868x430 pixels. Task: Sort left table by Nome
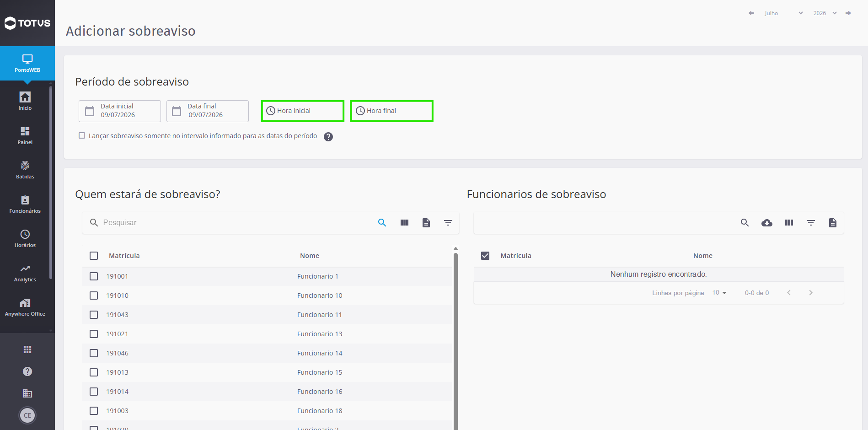click(310, 256)
